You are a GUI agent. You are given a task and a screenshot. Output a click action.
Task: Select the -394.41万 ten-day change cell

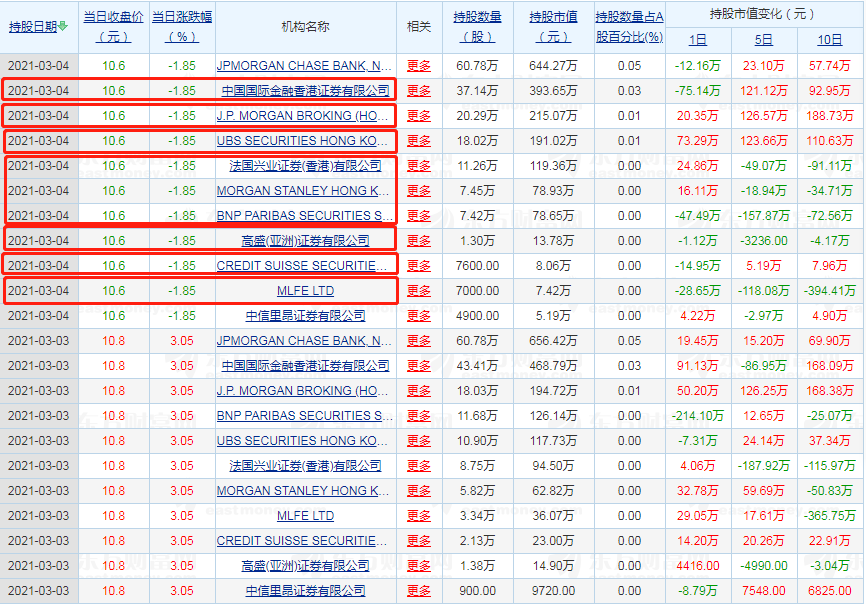830,291
